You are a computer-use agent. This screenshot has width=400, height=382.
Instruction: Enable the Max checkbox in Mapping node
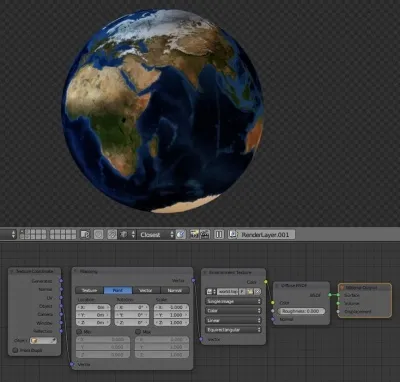tap(138, 332)
